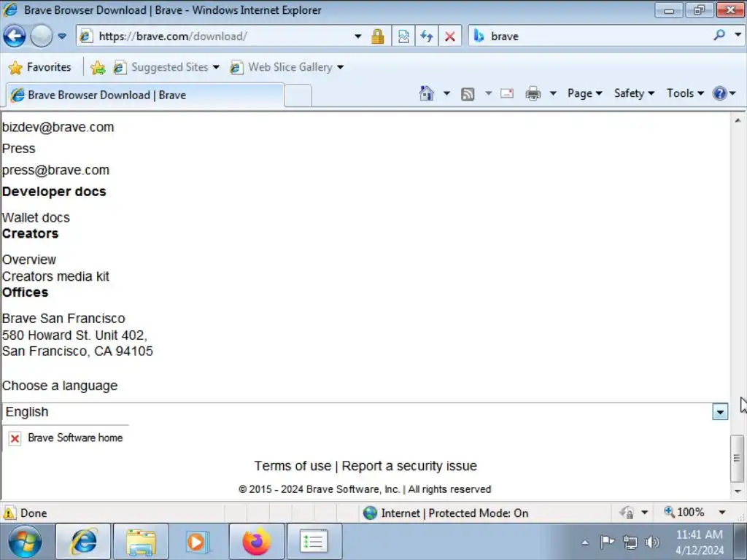The width and height of the screenshot is (747, 560).
Task: Print the page with printer icon
Action: pos(533,93)
